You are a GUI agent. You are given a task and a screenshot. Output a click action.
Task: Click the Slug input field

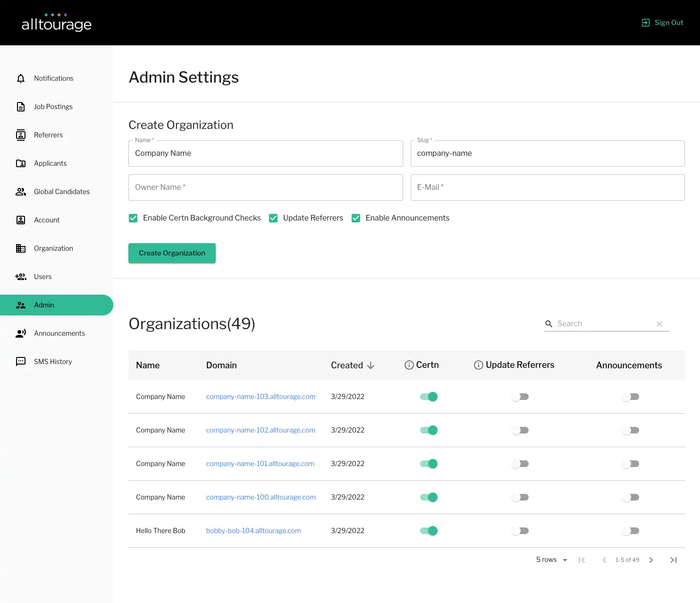548,153
